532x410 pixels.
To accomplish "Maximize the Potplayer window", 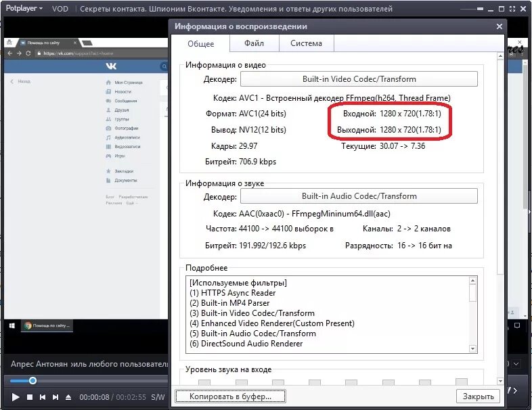I will coord(502,9).
